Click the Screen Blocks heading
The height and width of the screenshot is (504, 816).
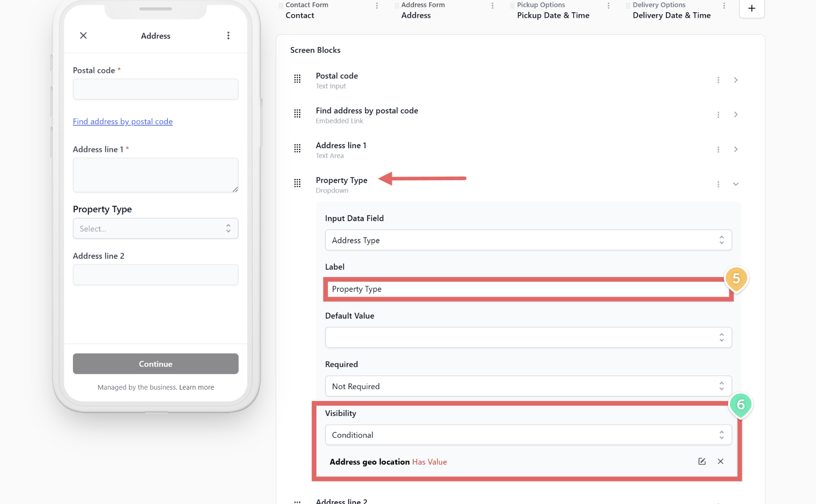(x=315, y=50)
